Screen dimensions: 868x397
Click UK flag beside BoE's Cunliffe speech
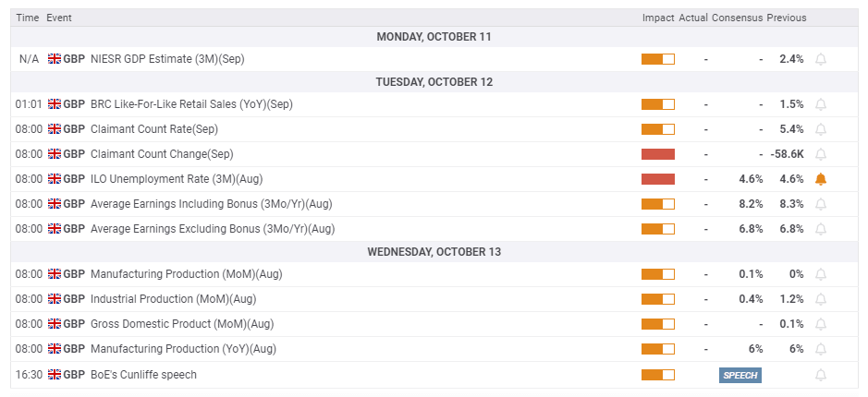pos(55,375)
